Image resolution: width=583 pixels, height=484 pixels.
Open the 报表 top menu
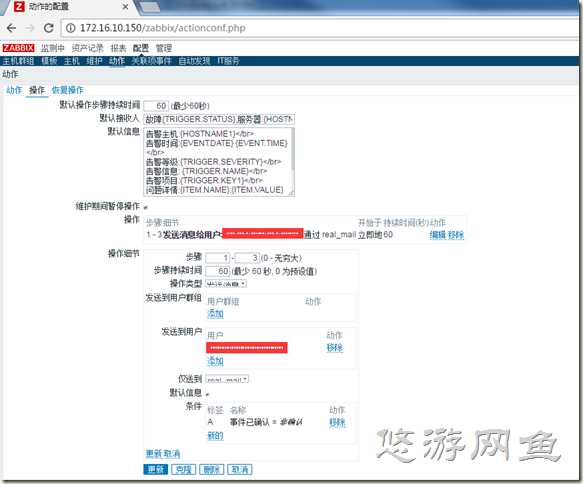coord(118,48)
